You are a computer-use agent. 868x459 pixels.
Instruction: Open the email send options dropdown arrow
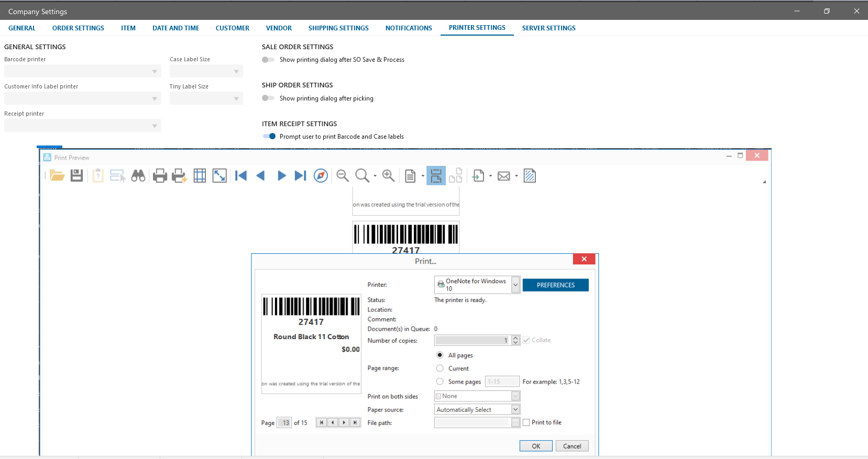pyautogui.click(x=517, y=176)
